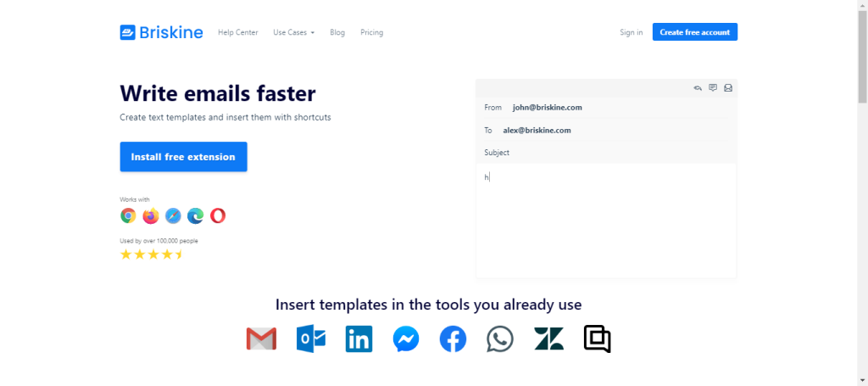Image resolution: width=868 pixels, height=386 pixels.
Task: Click the From address john@briskine.com
Action: pos(547,108)
